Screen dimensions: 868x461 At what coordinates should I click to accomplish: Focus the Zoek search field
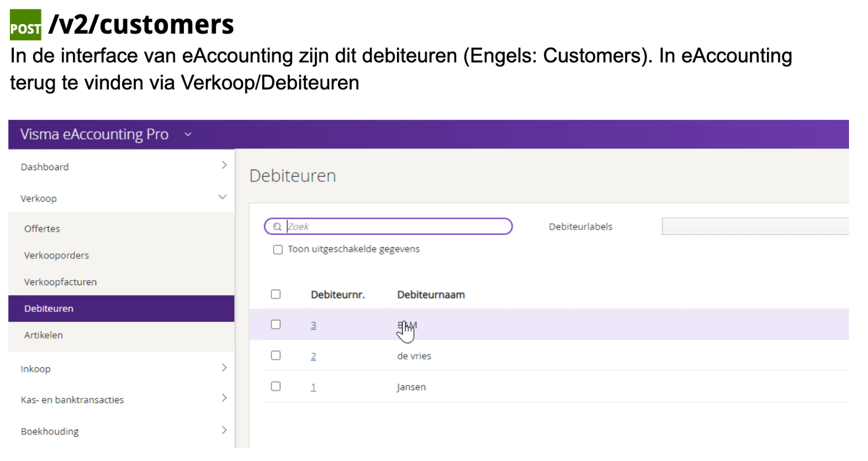coord(388,227)
